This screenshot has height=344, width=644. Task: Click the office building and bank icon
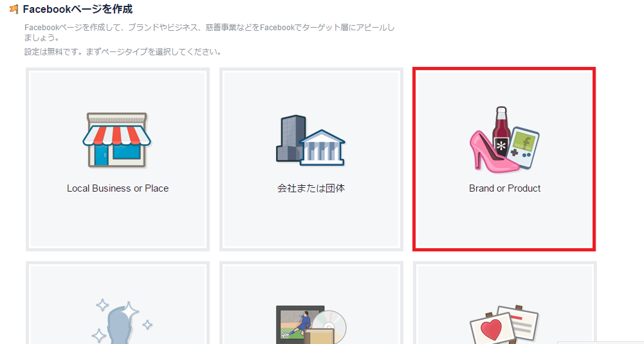tap(311, 140)
